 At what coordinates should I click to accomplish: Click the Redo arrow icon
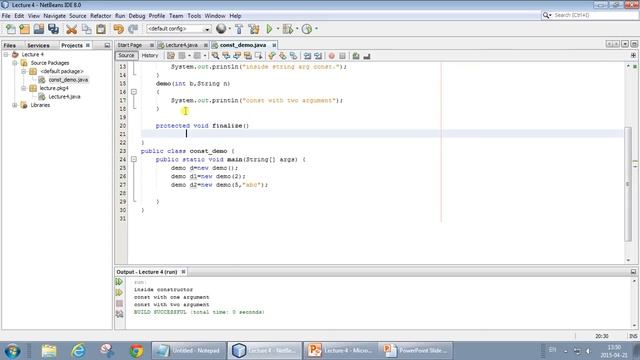pyautogui.click(x=133, y=29)
